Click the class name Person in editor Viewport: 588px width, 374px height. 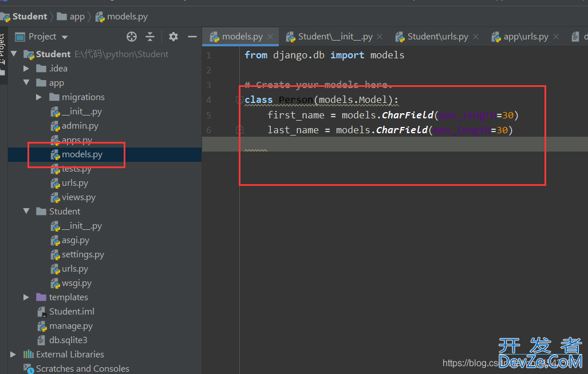295,100
